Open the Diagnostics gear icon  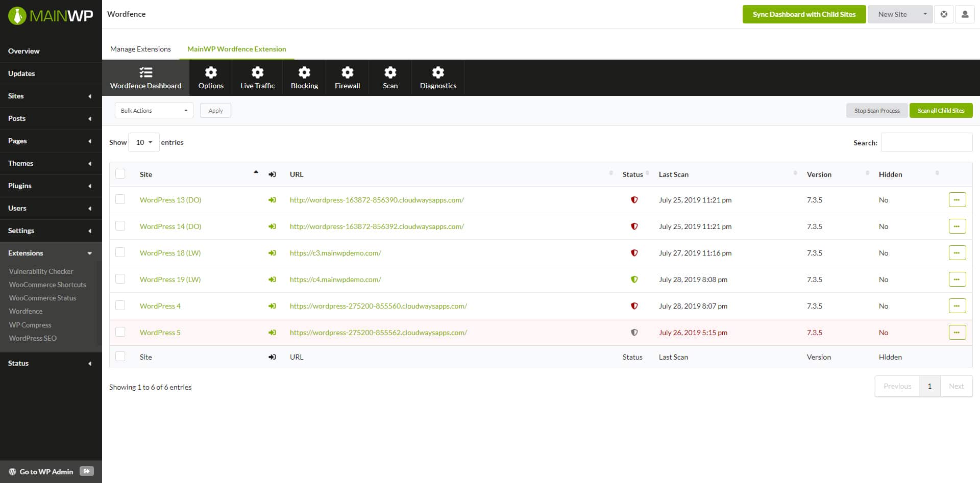(438, 72)
